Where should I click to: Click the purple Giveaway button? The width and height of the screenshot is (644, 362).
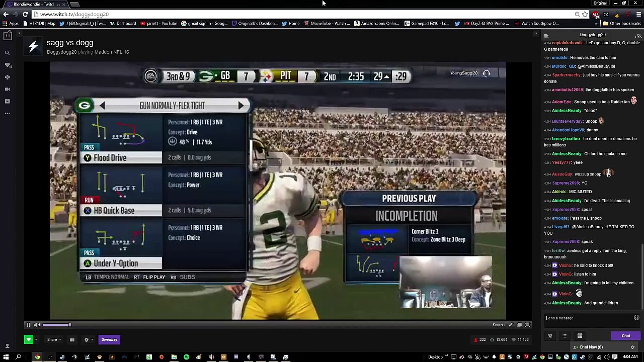tap(109, 339)
